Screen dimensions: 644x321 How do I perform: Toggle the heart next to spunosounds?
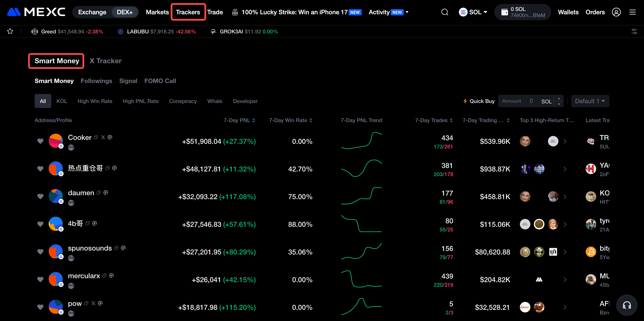[40, 252]
